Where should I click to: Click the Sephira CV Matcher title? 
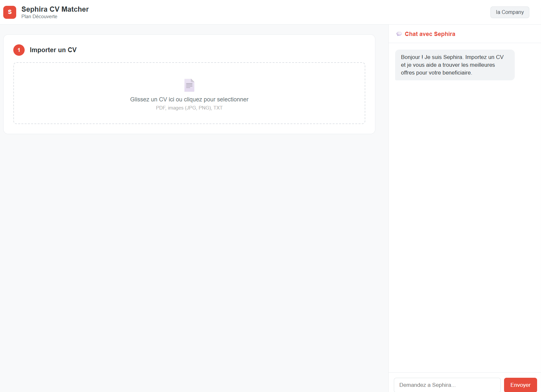[55, 9]
